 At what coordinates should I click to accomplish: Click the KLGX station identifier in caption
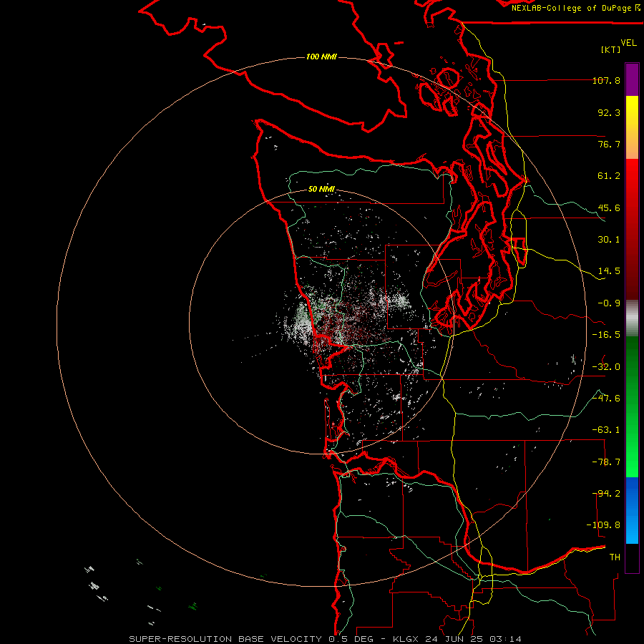point(407,639)
